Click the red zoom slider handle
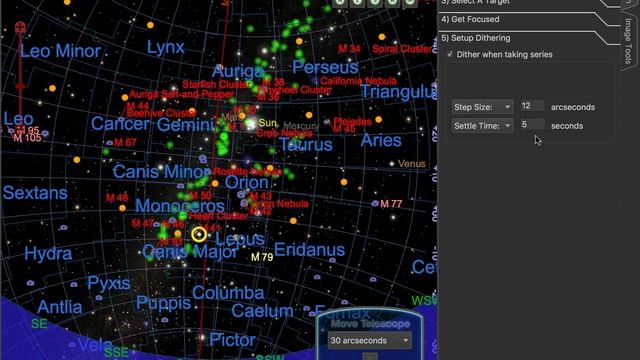The width and height of the screenshot is (640, 360). point(20,87)
